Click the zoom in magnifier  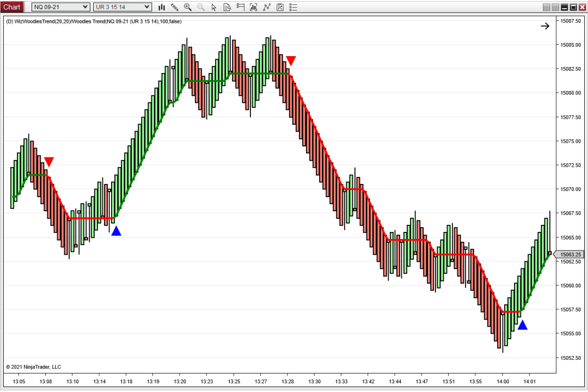pyautogui.click(x=187, y=7)
